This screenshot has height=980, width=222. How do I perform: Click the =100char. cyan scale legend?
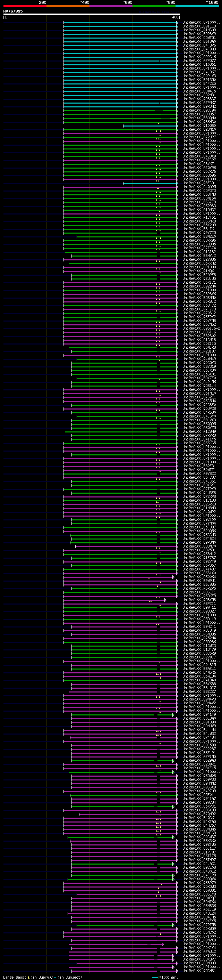tap(165, 977)
